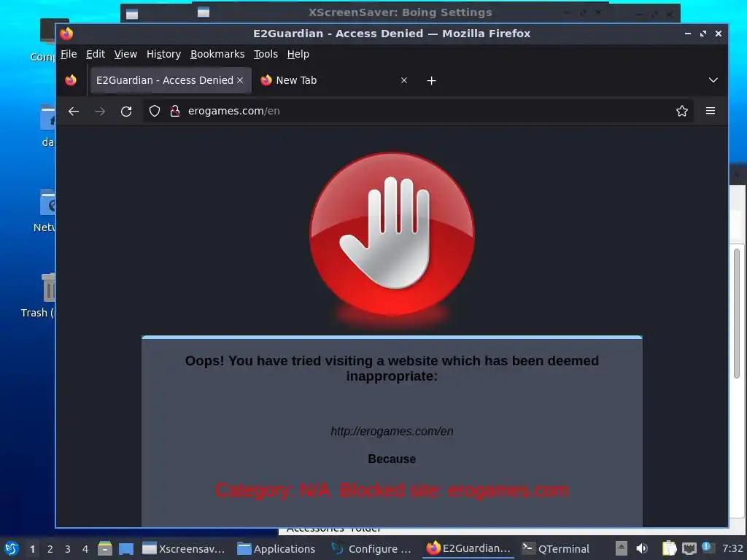Close the New Tab tab

pos(404,80)
